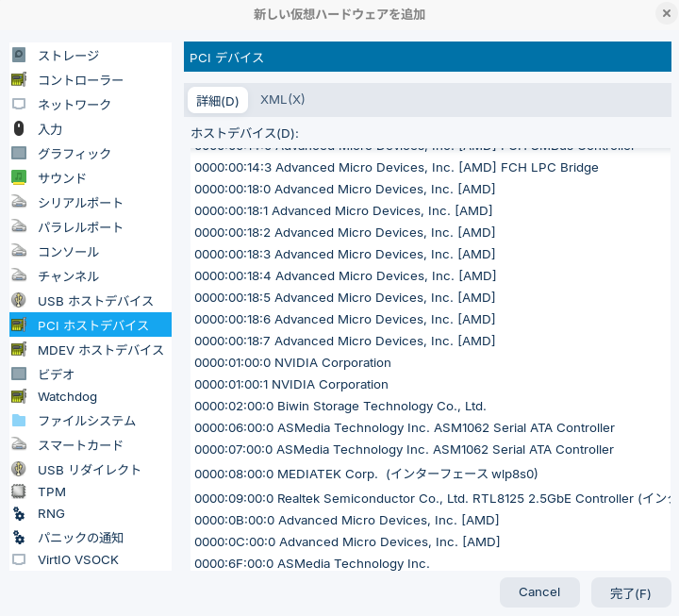
Task: Open the XML(X) tab
Action: point(282,100)
